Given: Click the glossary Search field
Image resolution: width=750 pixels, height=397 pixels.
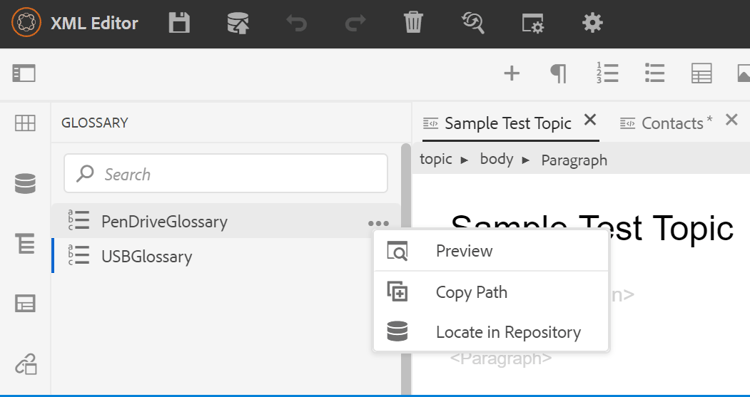Looking at the screenshot, I should (x=226, y=174).
